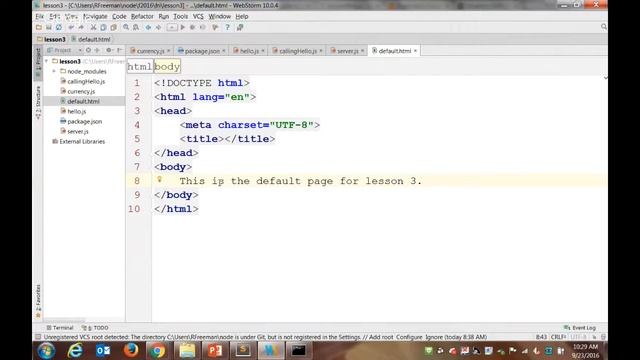
Task: Redo the edit via toolbar arrow
Action: (81, 27)
